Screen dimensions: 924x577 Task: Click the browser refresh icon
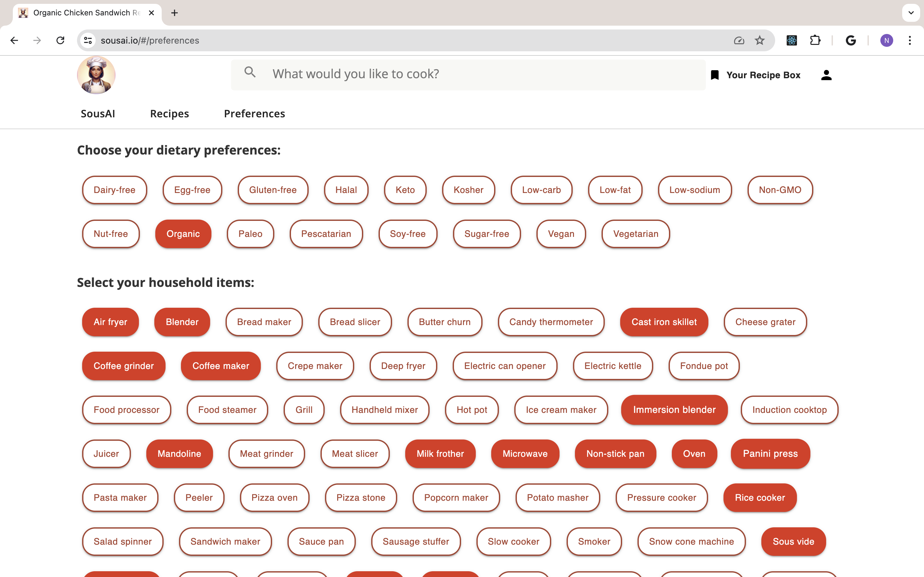click(x=60, y=40)
